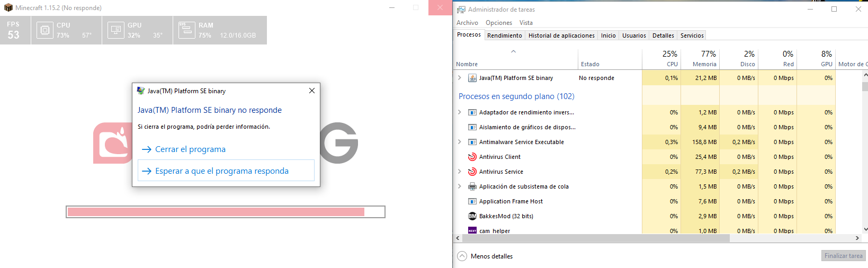This screenshot has height=268, width=868.
Task: Sort processes by GPU column
Action: coord(816,59)
